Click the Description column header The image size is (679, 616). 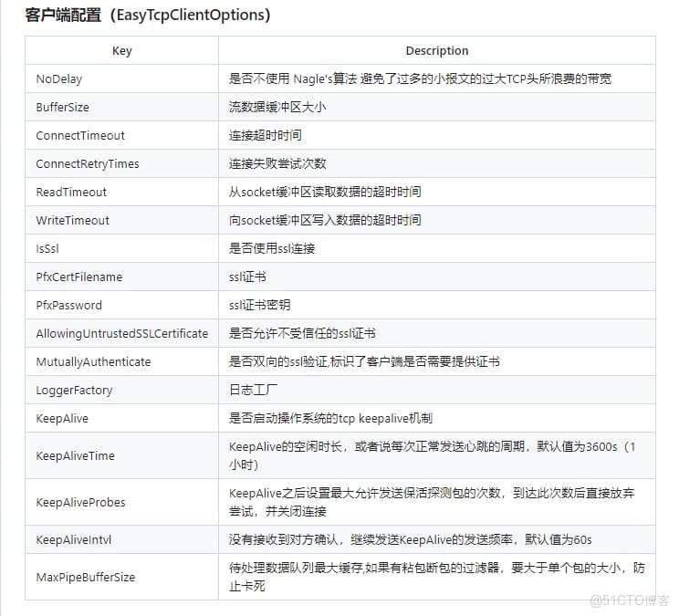tap(437, 50)
